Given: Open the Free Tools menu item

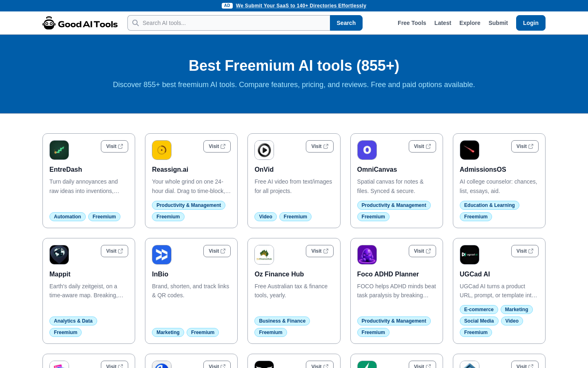Looking at the screenshot, I should click(412, 23).
